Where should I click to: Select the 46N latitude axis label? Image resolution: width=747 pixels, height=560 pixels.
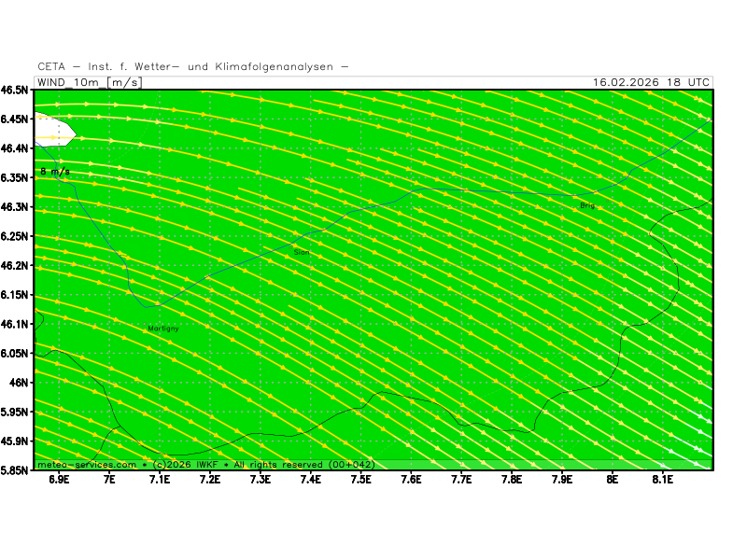pos(21,383)
